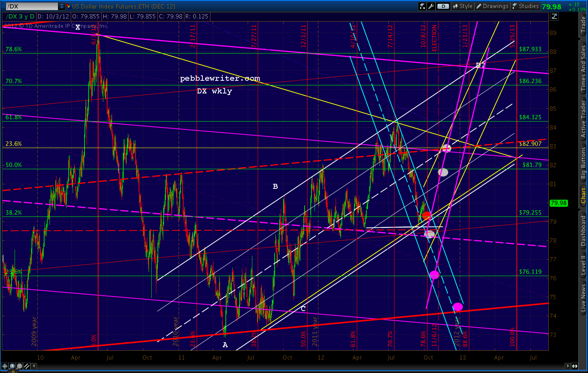588x373 pixels.
Task: Open the Live News sidebar tab
Action: (x=583, y=297)
